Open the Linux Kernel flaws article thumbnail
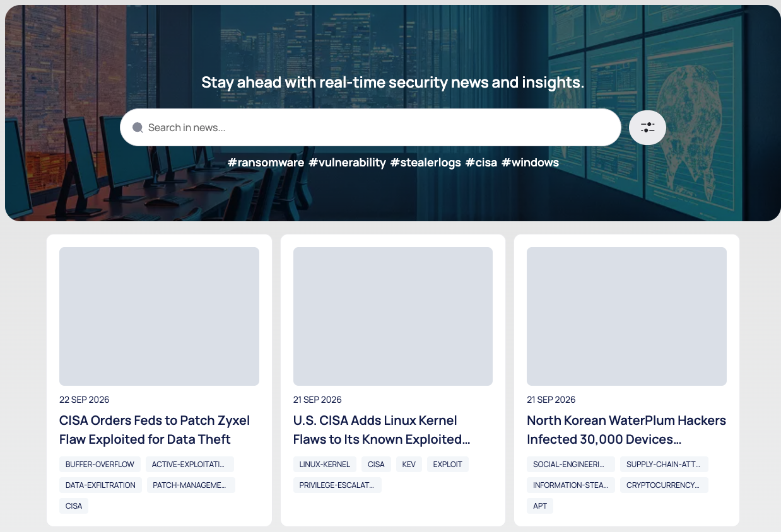 point(393,316)
